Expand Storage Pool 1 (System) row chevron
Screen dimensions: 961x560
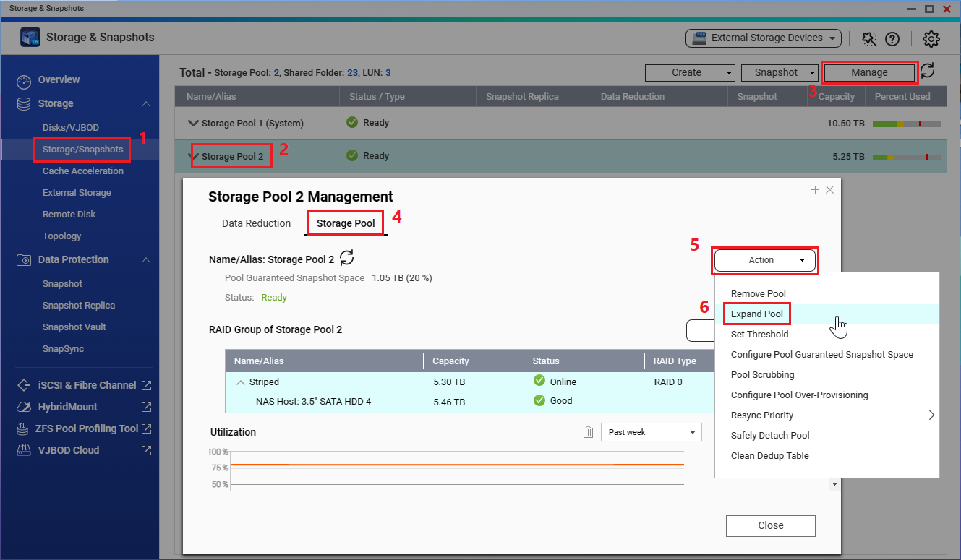coord(192,124)
